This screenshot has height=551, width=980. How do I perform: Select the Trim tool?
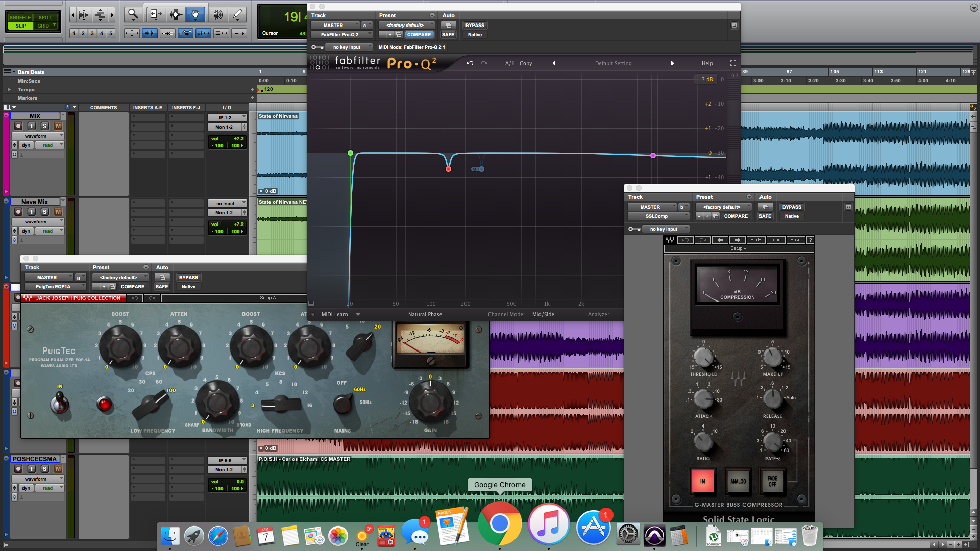click(155, 14)
